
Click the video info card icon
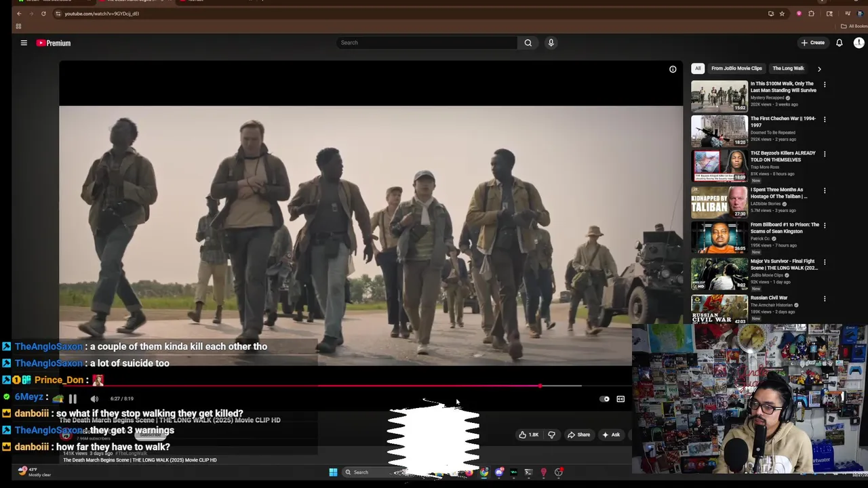pyautogui.click(x=673, y=69)
